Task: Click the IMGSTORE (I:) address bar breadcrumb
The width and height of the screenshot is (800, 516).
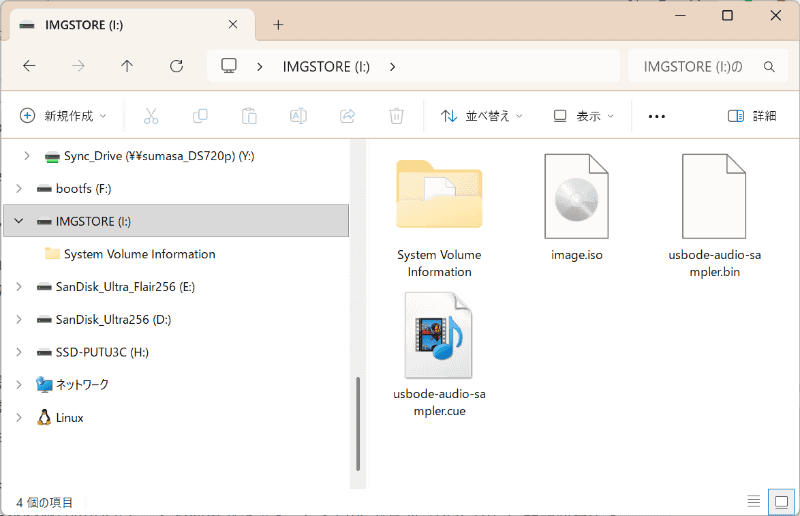Action: click(x=326, y=67)
